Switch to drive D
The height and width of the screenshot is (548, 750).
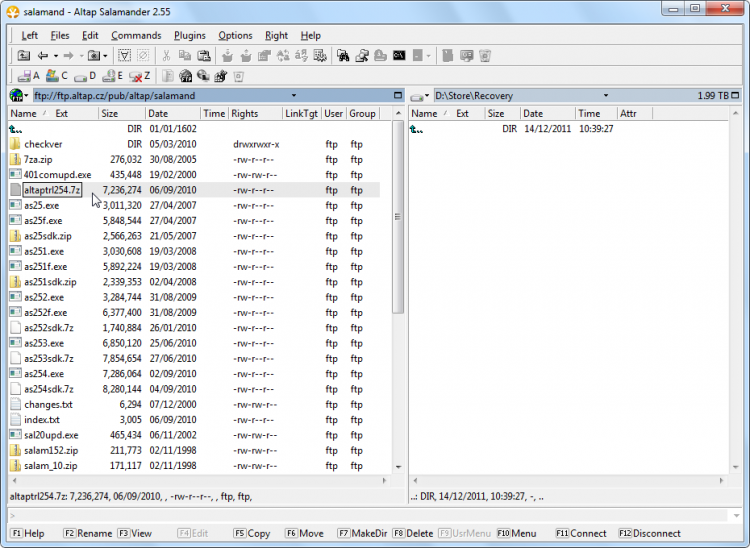[85, 76]
